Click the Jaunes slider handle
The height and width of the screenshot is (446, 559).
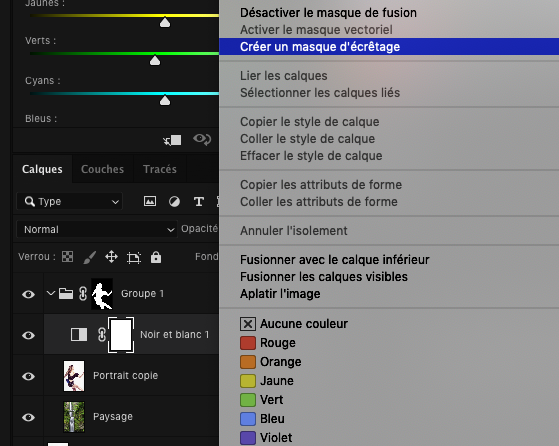[x=165, y=22]
